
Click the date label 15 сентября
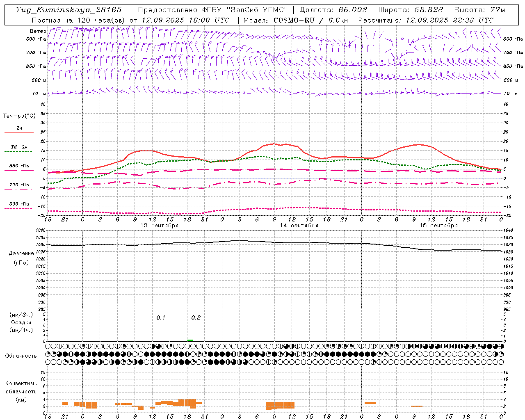click(438, 225)
